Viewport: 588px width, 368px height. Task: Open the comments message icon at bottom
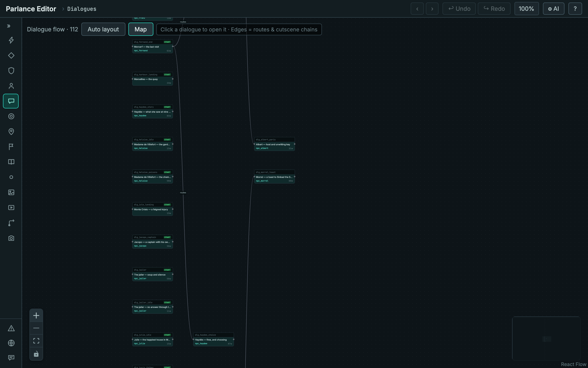point(11,358)
